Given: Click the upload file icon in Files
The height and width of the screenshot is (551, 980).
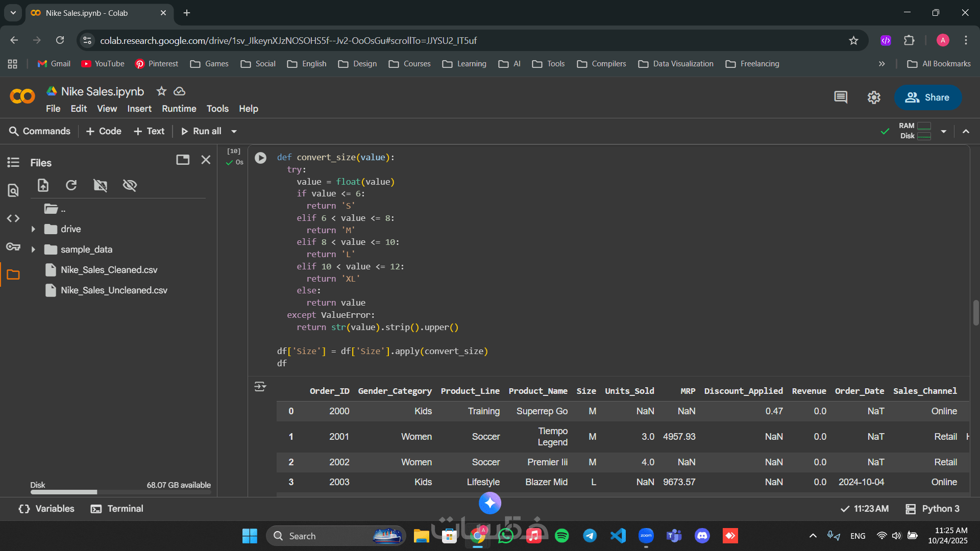Looking at the screenshot, I should pos(43,185).
